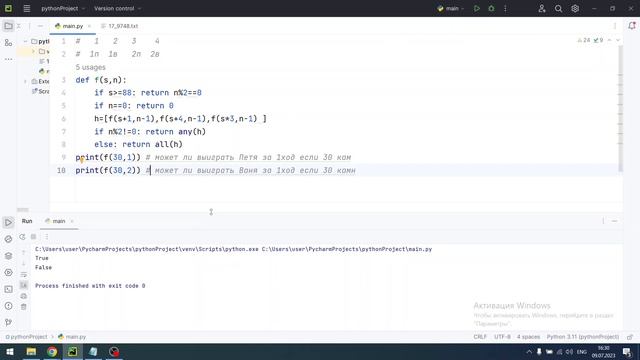Click pythonProject in the breadcrumb bar
This screenshot has width=640, height=360.
pos(27,337)
